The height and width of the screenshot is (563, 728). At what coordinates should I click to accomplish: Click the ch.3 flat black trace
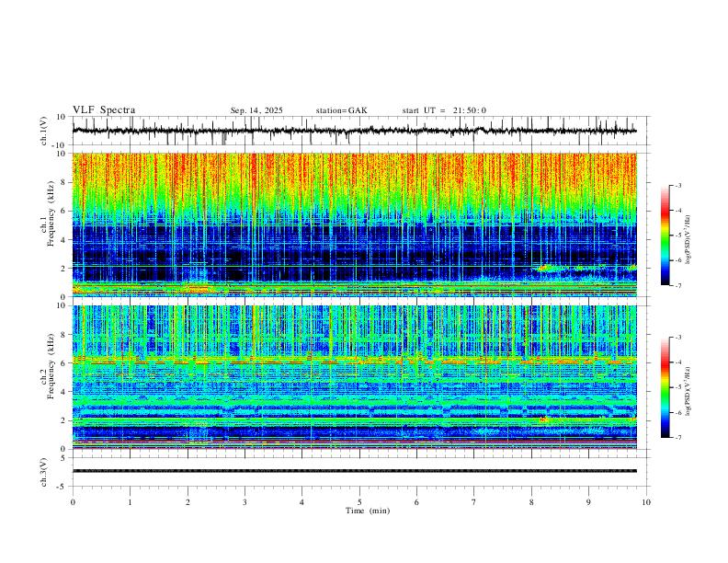[354, 471]
